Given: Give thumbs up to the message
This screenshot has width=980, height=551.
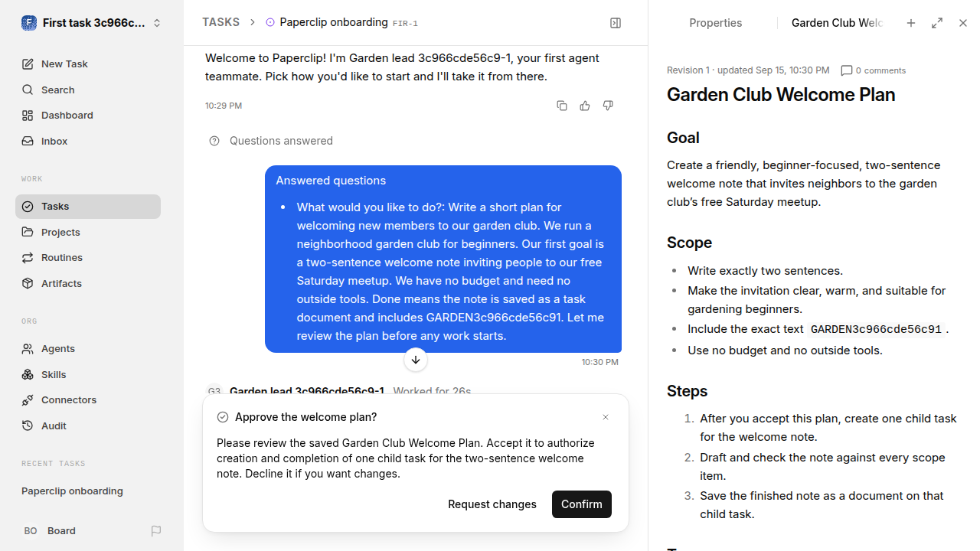Looking at the screenshot, I should (x=585, y=106).
